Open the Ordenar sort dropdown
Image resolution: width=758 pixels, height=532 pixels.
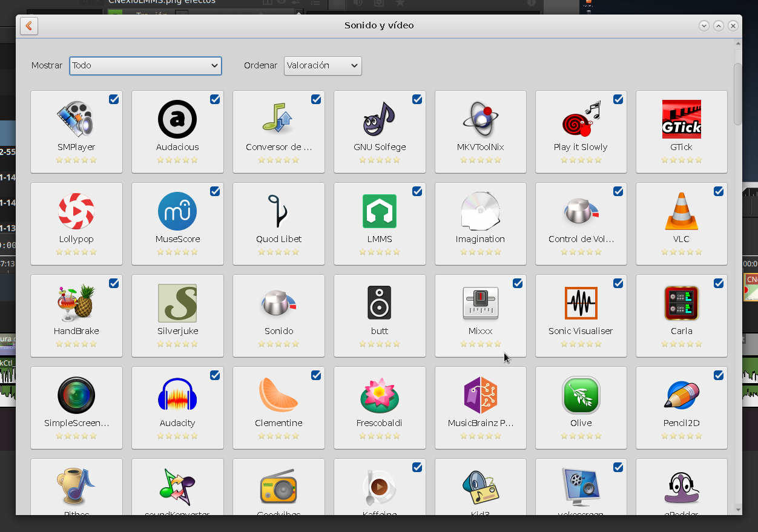pos(322,65)
